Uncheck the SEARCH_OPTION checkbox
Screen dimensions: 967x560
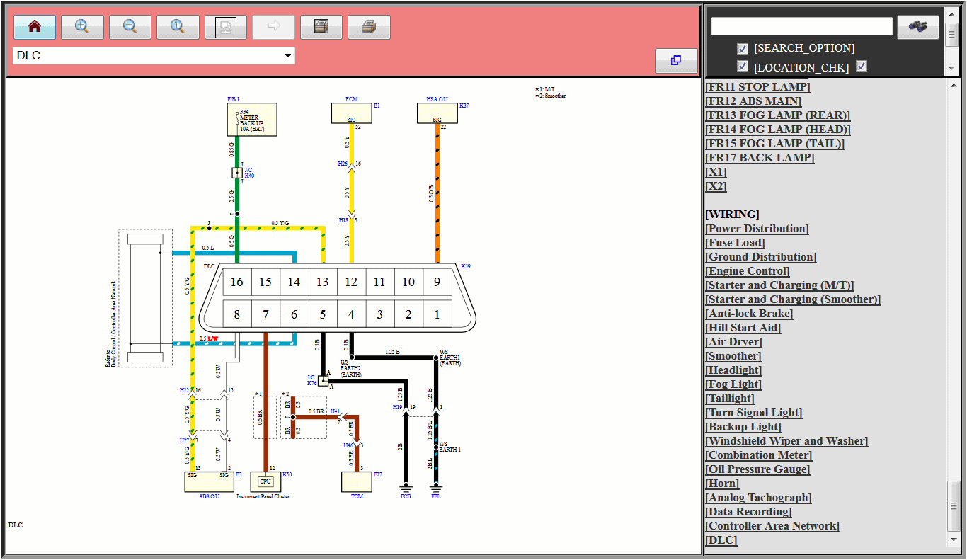click(x=742, y=48)
